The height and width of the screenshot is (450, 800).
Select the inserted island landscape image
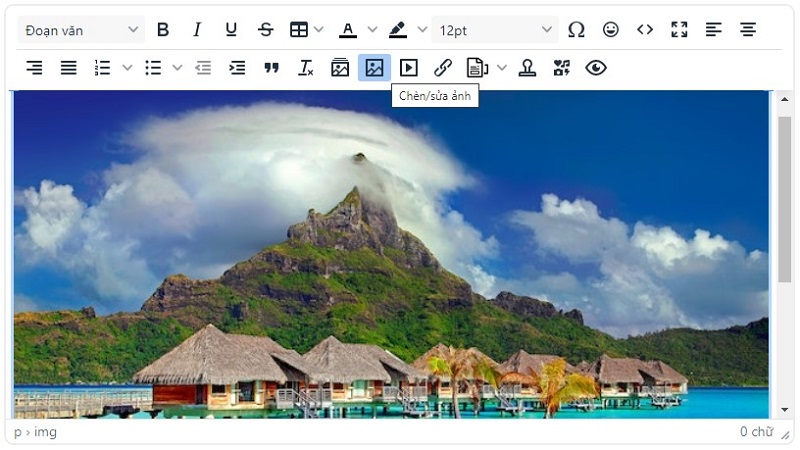(x=390, y=255)
